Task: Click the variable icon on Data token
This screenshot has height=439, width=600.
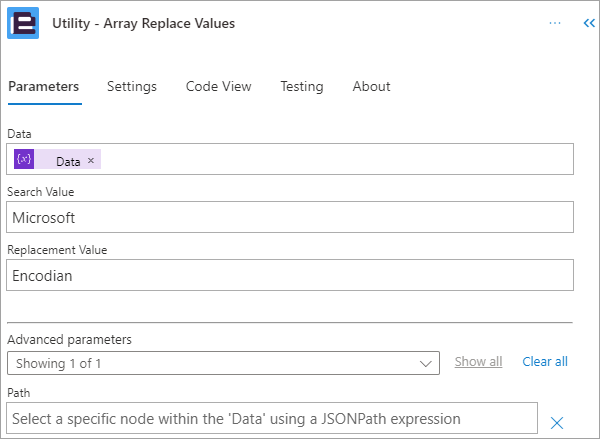Action: tap(24, 159)
